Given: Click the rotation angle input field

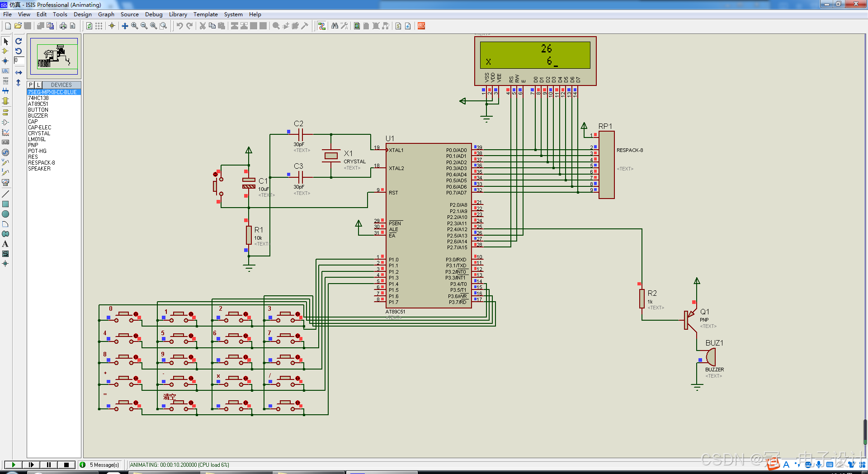Looking at the screenshot, I should tap(19, 60).
